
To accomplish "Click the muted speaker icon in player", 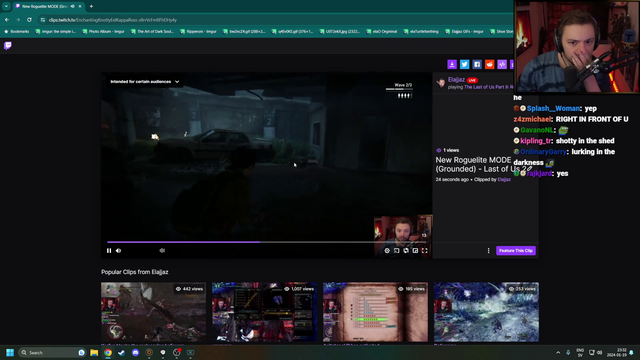I will (x=162, y=251).
